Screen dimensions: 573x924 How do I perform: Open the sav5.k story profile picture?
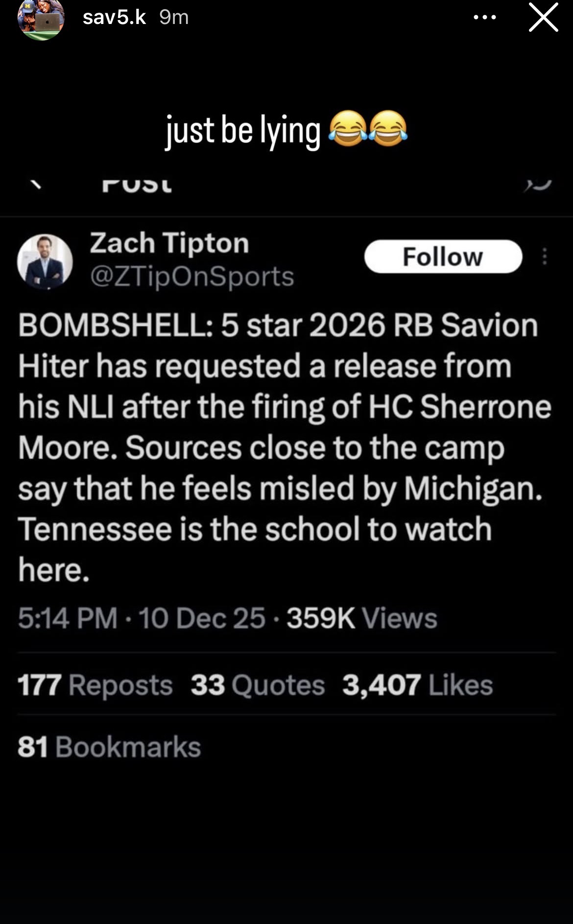[41, 20]
